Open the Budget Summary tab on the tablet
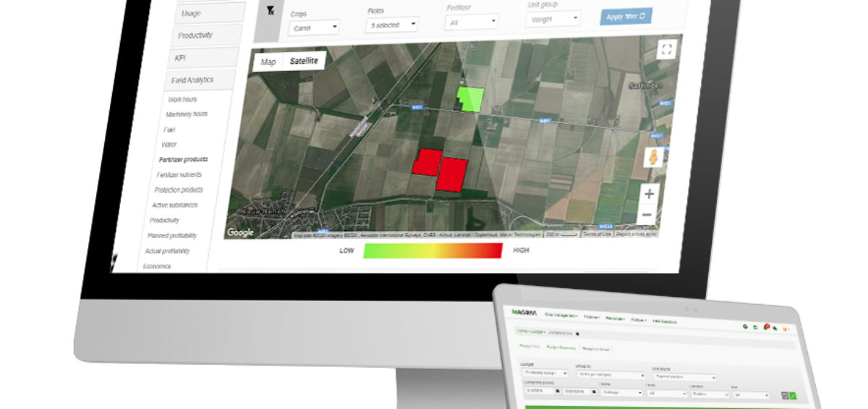Viewport: 868px width, 409px height. point(561,347)
